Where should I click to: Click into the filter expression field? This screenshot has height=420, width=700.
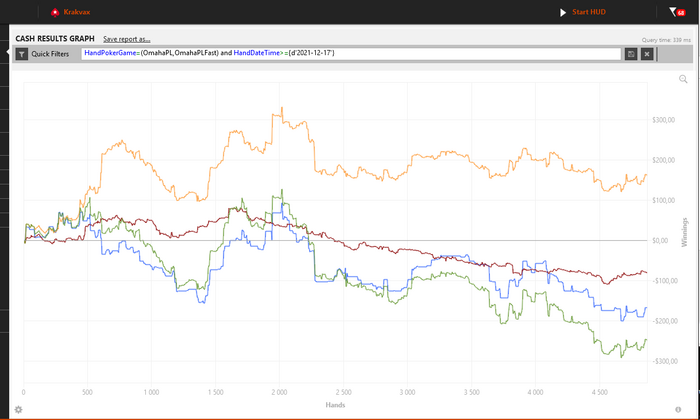click(x=351, y=54)
